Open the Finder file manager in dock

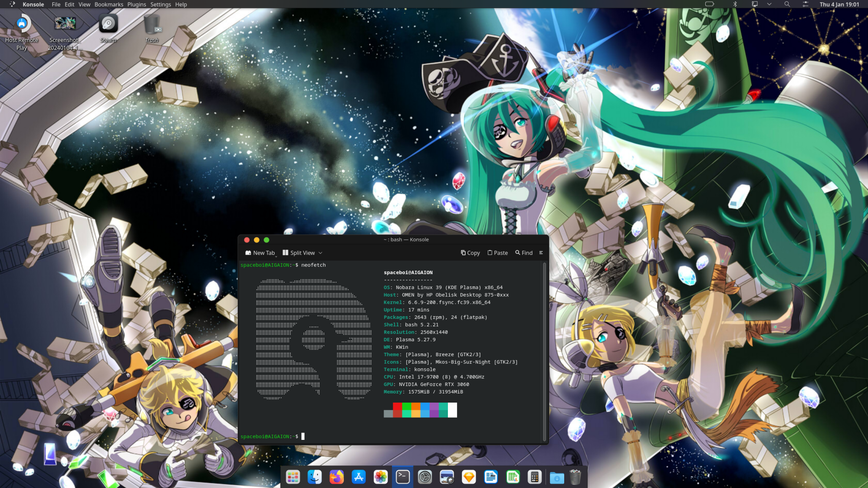(315, 477)
